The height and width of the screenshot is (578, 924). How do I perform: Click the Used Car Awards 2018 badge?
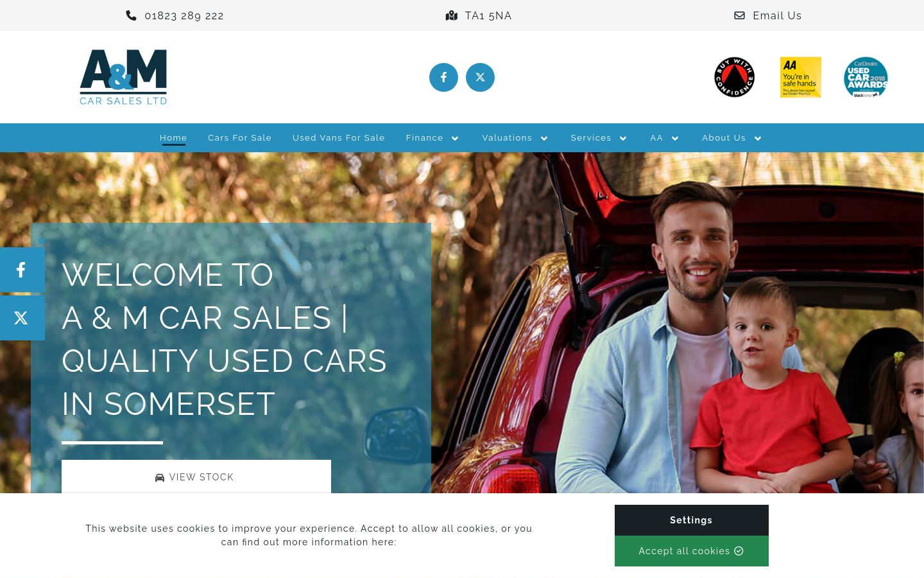(866, 77)
